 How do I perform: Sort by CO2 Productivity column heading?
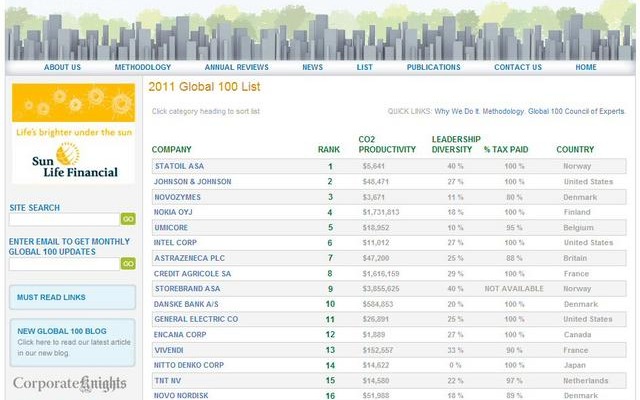click(387, 144)
